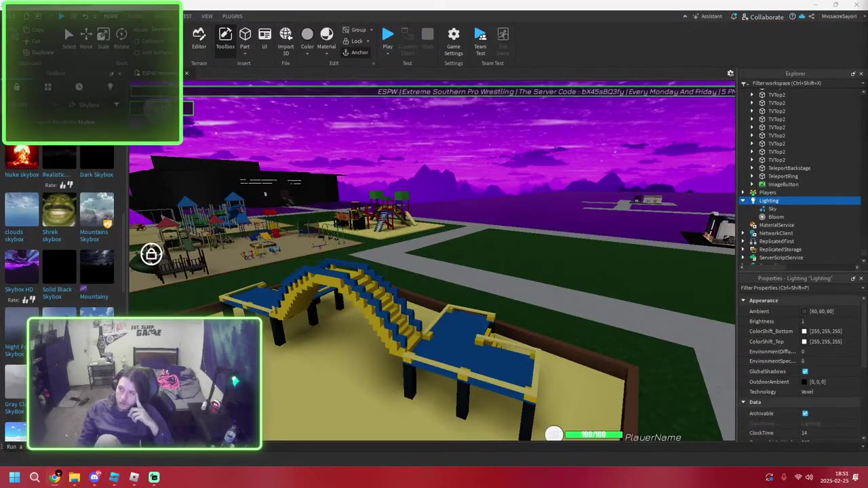Open Chrome from the taskbar

[55, 477]
